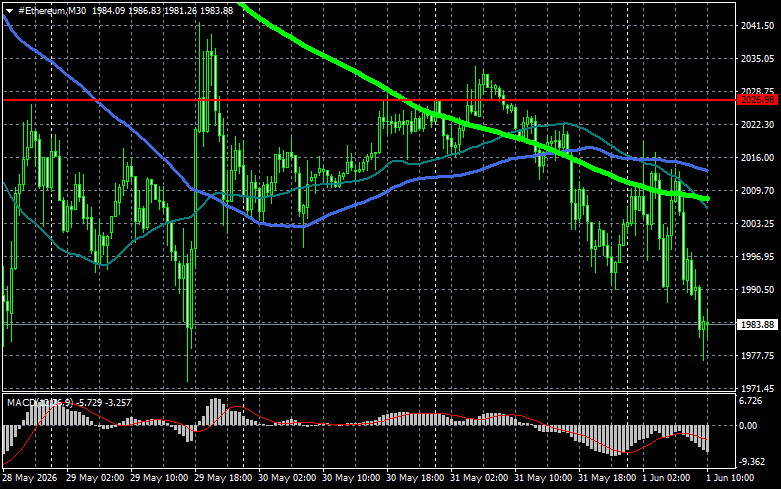Click the MACD scale value 6.726
The height and width of the screenshot is (489, 781).
[x=751, y=401]
